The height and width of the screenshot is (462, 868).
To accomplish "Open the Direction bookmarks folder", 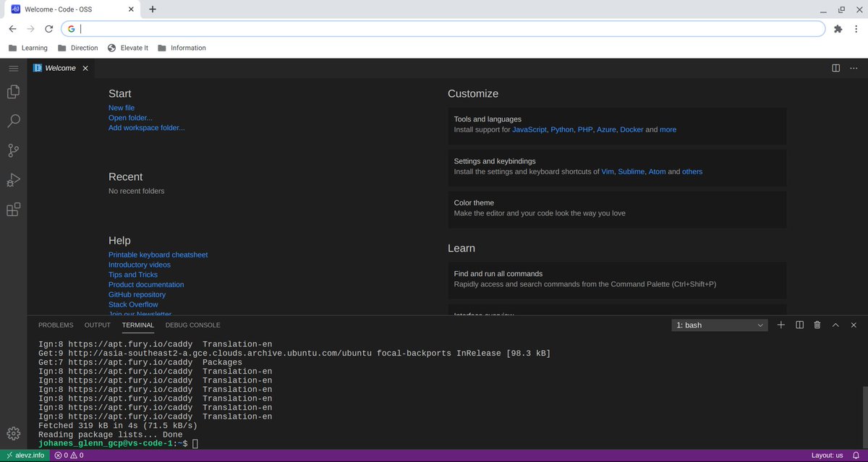I will pos(77,48).
